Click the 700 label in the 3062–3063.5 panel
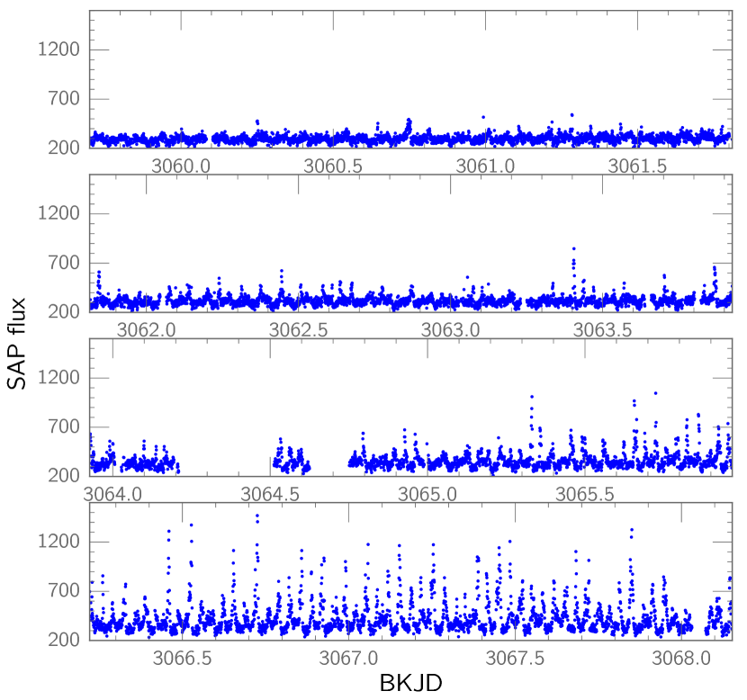This screenshot has height=700, width=747. click(x=64, y=263)
